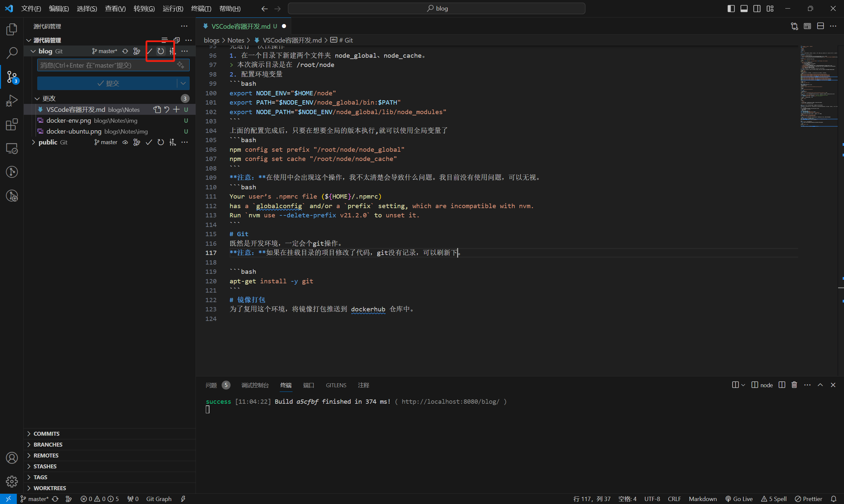Open terminal launch profile dropdown

click(743, 385)
